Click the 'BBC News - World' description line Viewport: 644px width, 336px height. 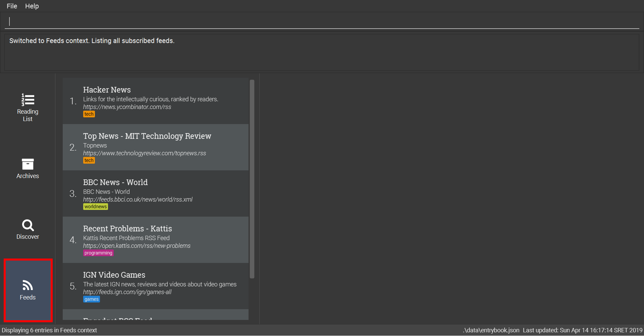coord(106,192)
